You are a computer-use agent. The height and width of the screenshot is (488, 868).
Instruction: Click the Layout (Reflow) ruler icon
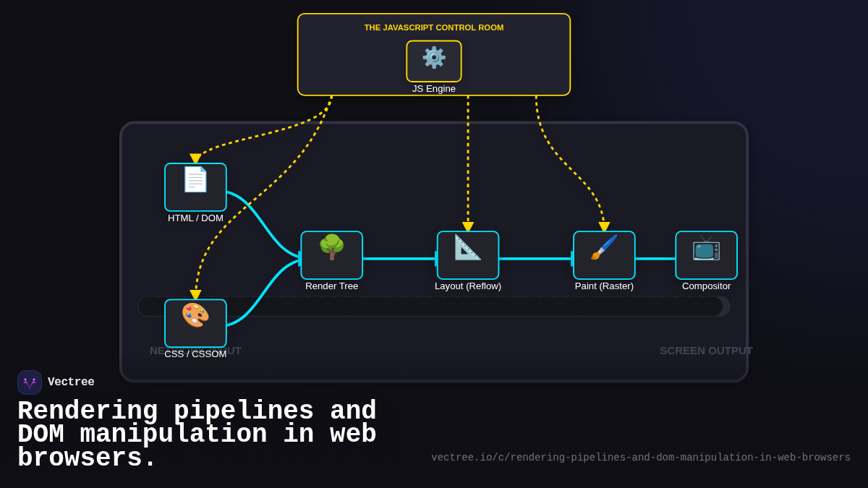click(468, 254)
